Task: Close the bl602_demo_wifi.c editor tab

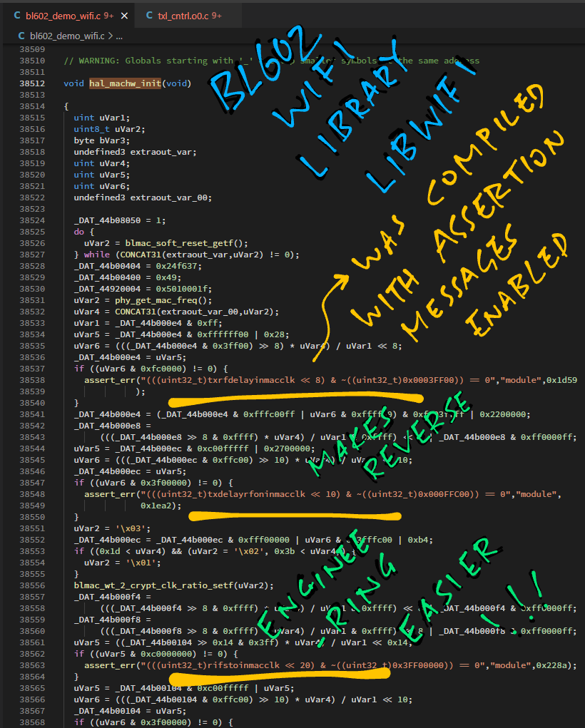Action: point(125,15)
